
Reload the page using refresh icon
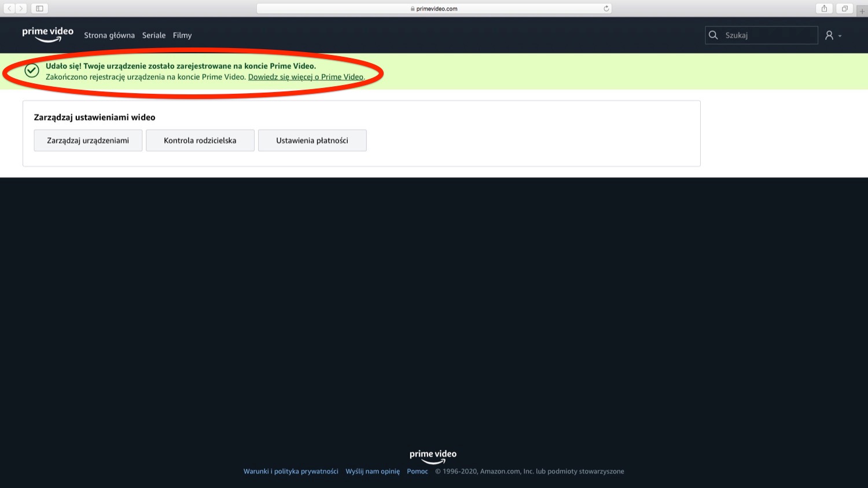coord(606,9)
